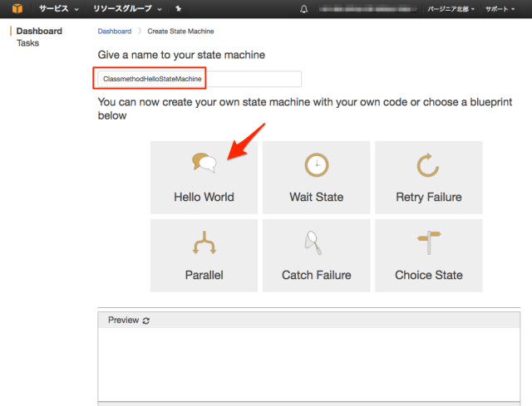The width and height of the screenshot is (532, 406).
Task: Go to Dashboard in the sidebar
Action: [x=39, y=32]
